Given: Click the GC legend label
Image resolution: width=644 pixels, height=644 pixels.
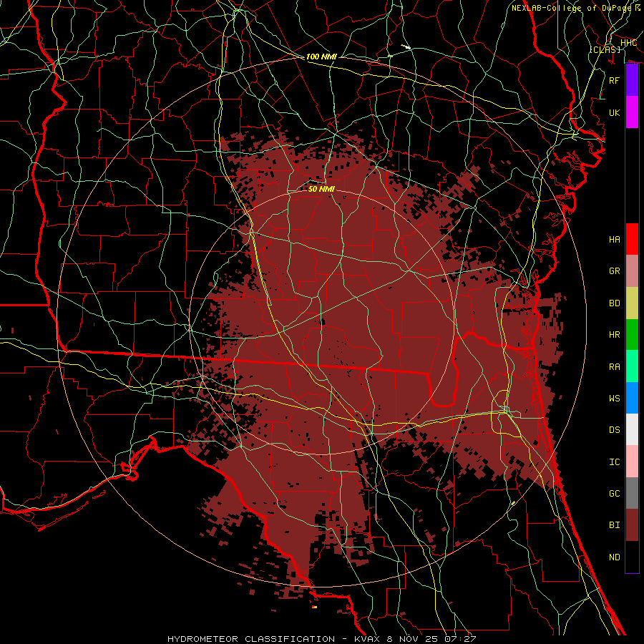Looking at the screenshot, I should point(614,494).
